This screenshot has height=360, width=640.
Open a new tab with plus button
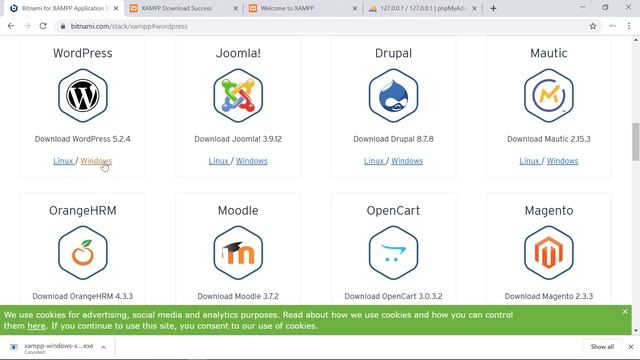[x=493, y=8]
